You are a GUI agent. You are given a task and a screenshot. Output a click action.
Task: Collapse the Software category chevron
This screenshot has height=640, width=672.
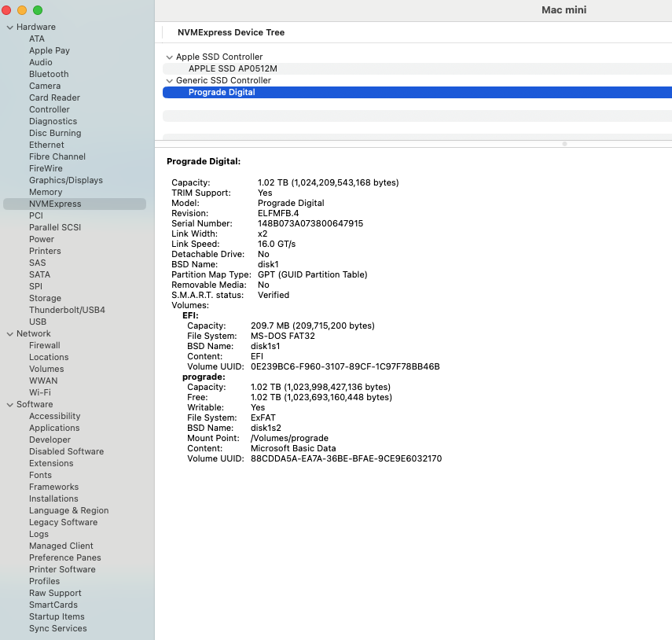[x=9, y=405]
